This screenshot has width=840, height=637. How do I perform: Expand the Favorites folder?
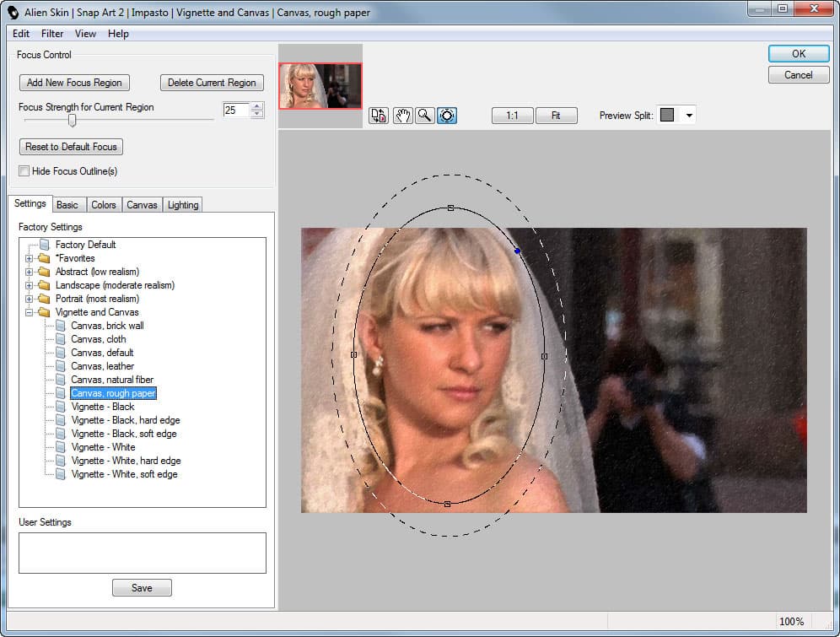pos(29,258)
